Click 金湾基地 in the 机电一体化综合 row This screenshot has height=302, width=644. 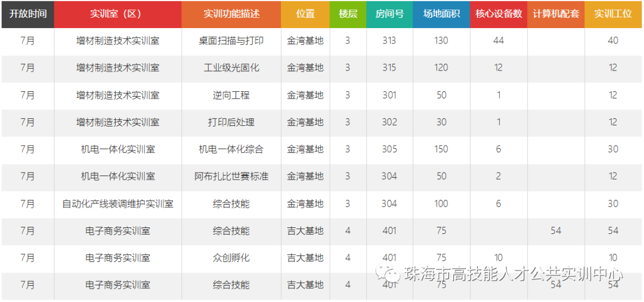(305, 149)
